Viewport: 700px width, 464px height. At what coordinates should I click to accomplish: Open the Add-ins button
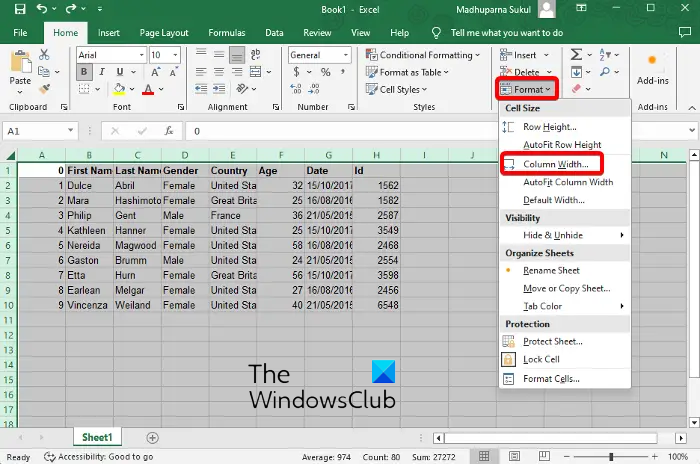652,70
